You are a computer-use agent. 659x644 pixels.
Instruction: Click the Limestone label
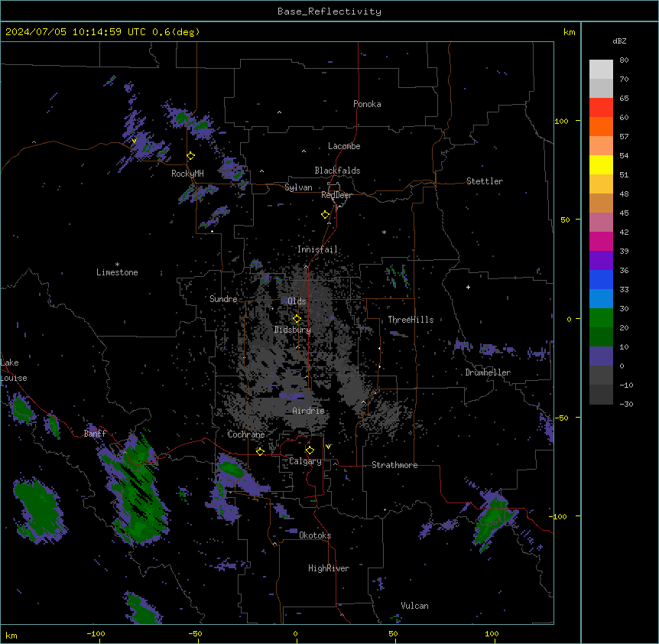(x=117, y=272)
